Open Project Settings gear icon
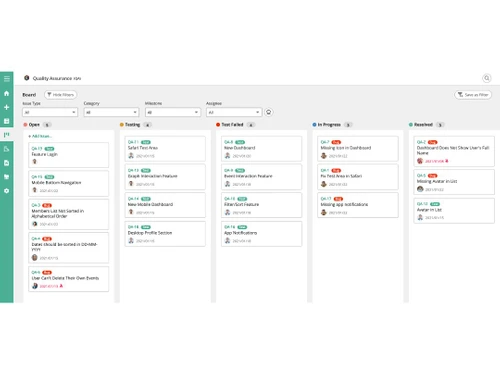500x375 pixels. tap(7, 191)
